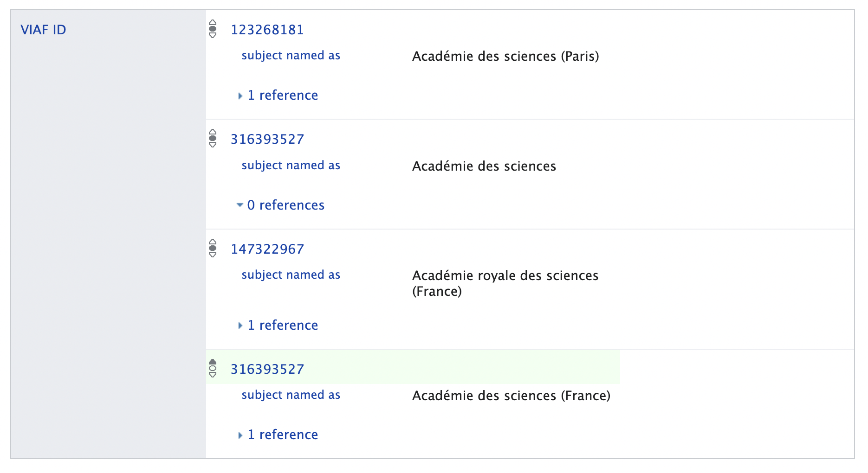
Task: Click subject named as on the highlighted statement
Action: click(291, 395)
